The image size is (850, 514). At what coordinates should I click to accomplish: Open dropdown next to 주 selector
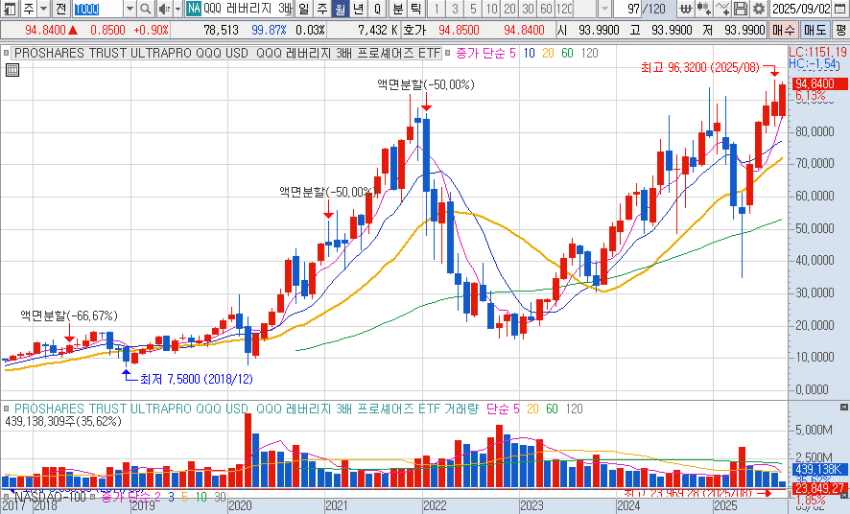(x=44, y=9)
